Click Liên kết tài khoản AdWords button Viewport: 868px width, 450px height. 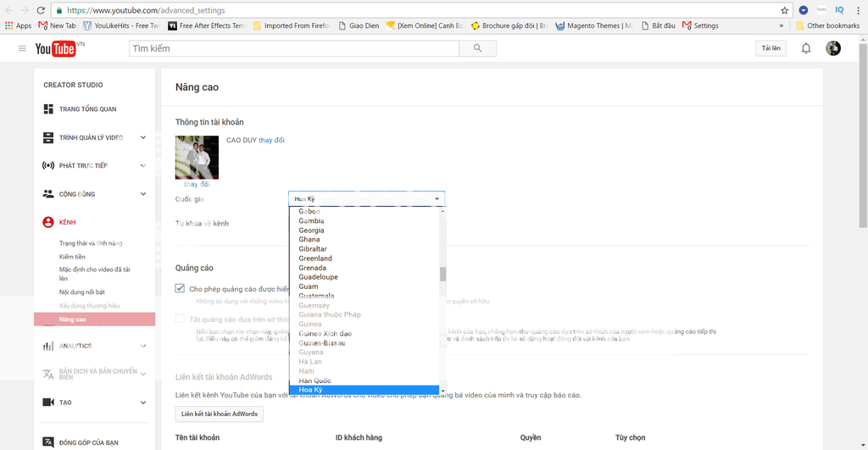coord(220,414)
